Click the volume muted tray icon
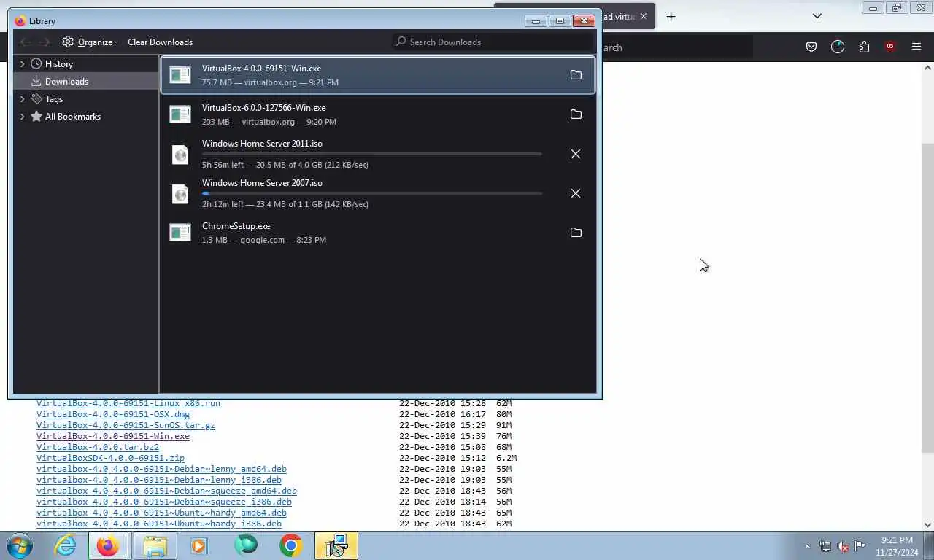 843,546
